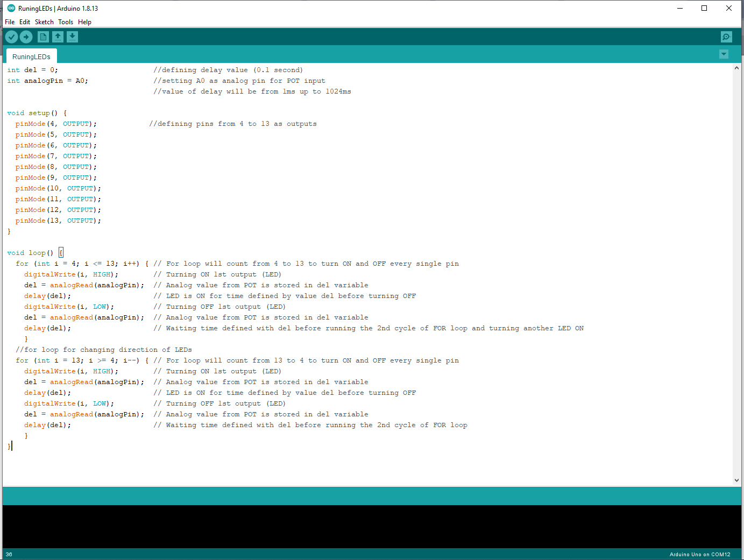The image size is (744, 560).
Task: Click comment 'For loop will count from 4 to 13'
Action: 306,264
